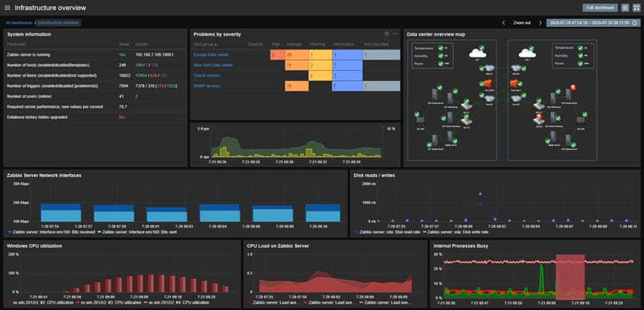Select right data center lower core router
The height and width of the screenshot is (310, 644).
point(515,98)
